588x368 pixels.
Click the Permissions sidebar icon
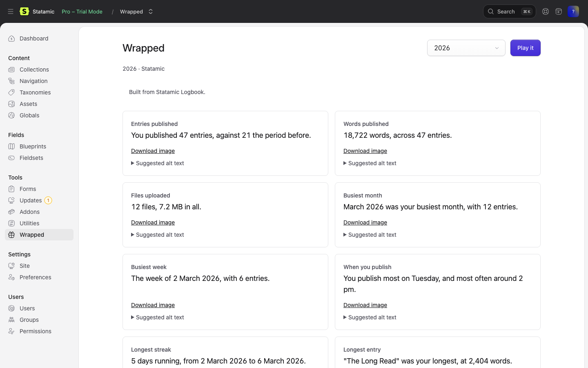11,331
